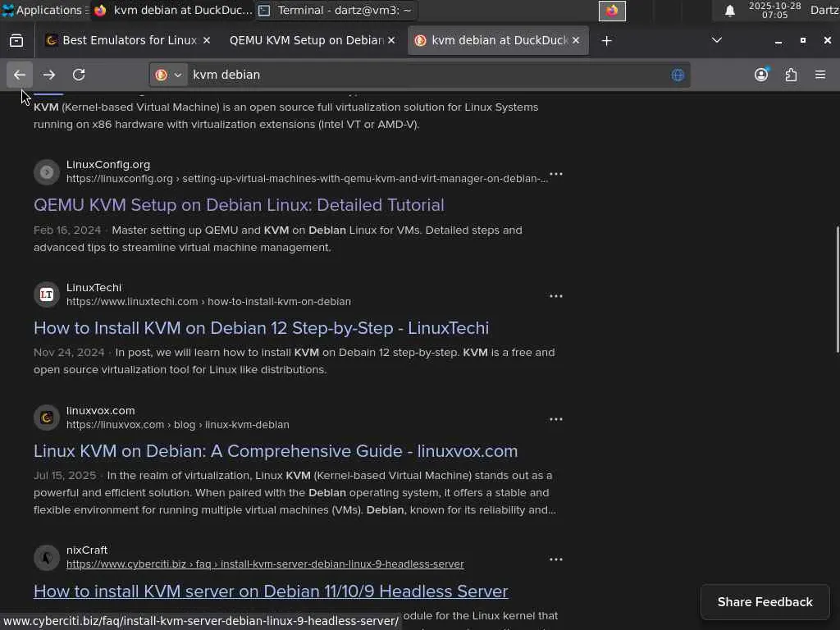Open more options for LinuxTechi result
840x630 pixels.
click(x=556, y=296)
